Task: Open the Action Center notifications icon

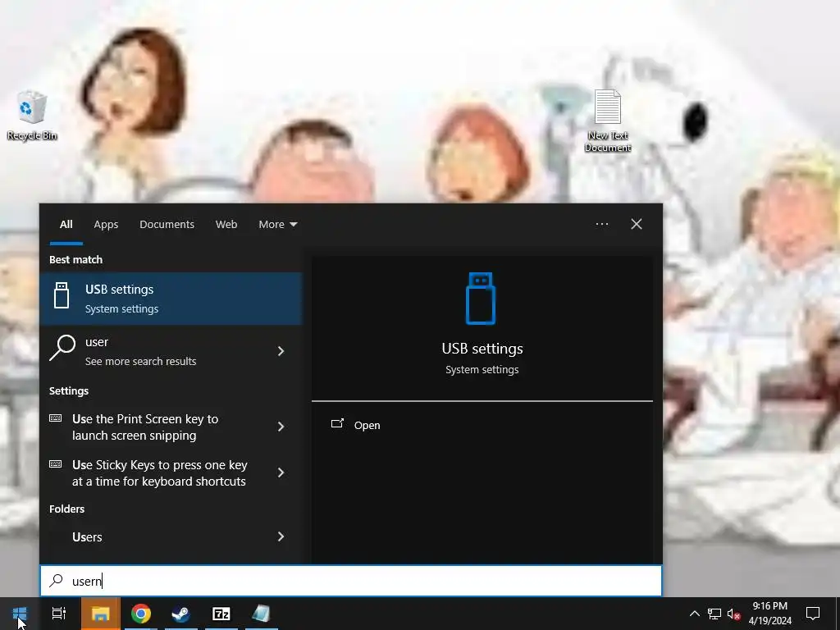Action: click(813, 614)
